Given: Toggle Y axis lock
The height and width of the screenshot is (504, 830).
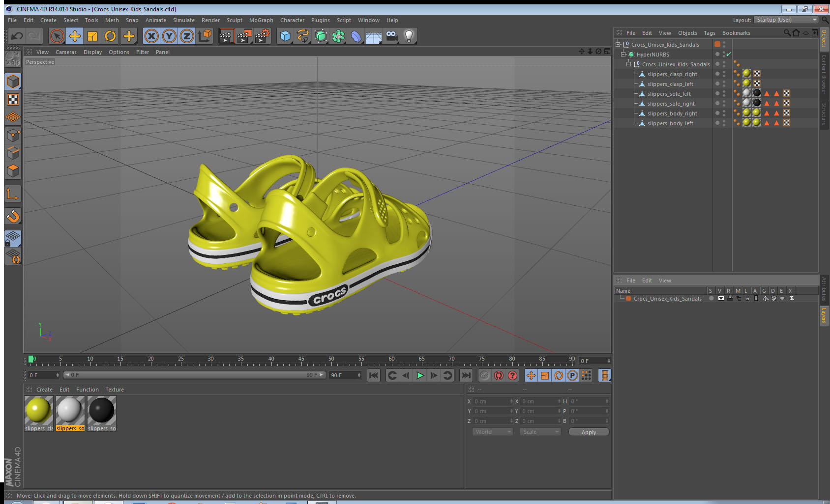Looking at the screenshot, I should 169,36.
